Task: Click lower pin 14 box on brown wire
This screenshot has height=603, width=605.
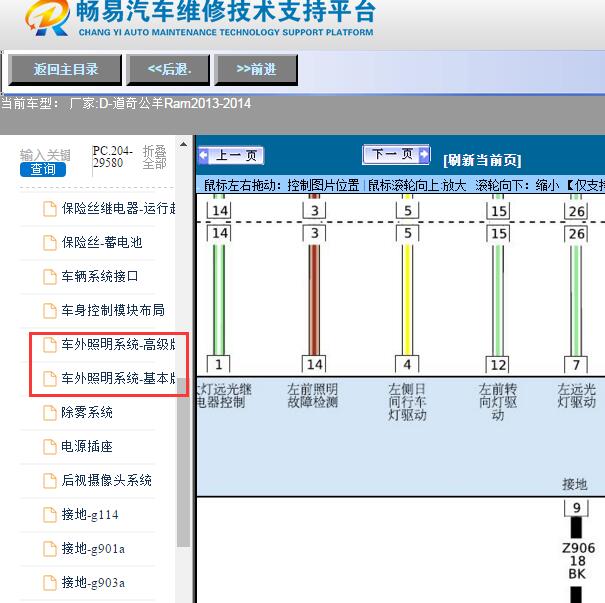Action: [314, 364]
